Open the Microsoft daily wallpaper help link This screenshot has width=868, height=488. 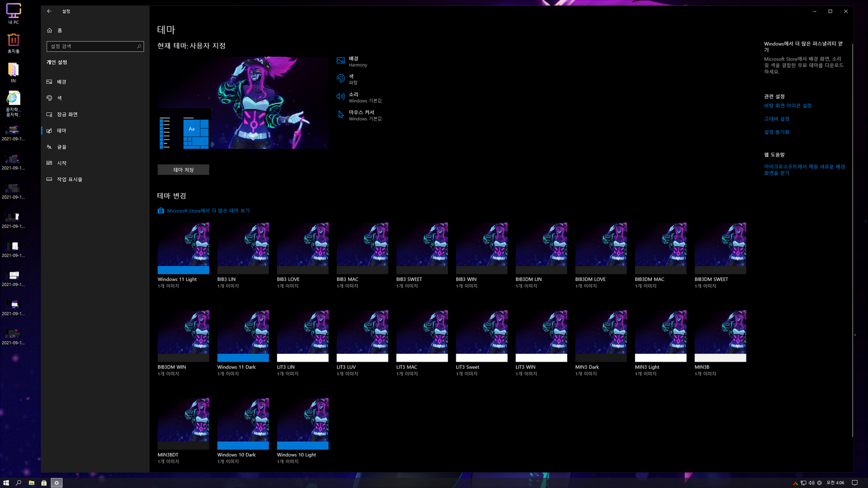coord(804,170)
